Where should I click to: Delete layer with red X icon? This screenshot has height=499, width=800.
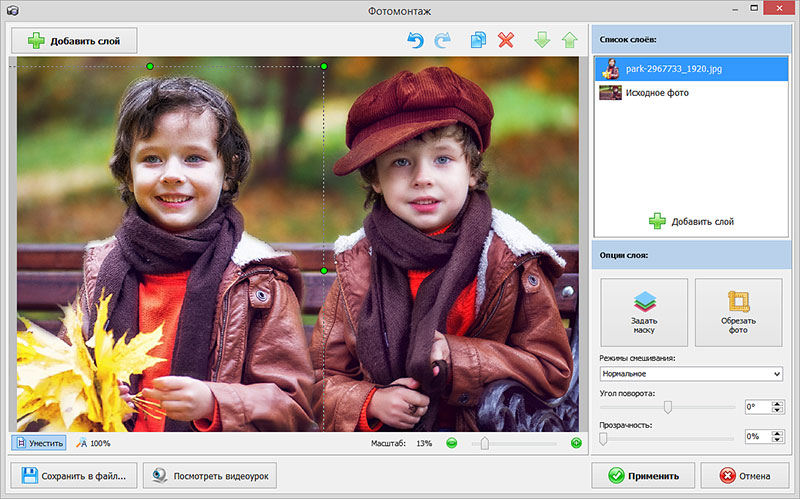click(x=506, y=40)
